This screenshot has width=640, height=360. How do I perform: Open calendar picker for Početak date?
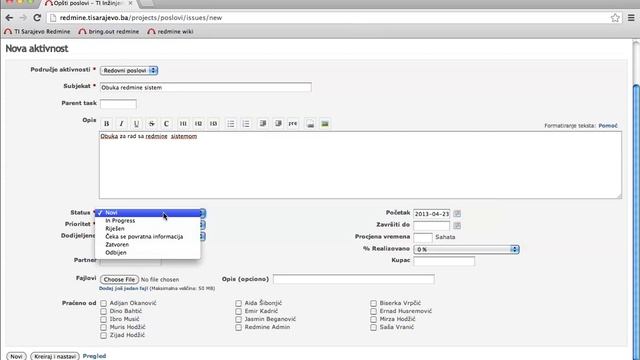(457, 213)
